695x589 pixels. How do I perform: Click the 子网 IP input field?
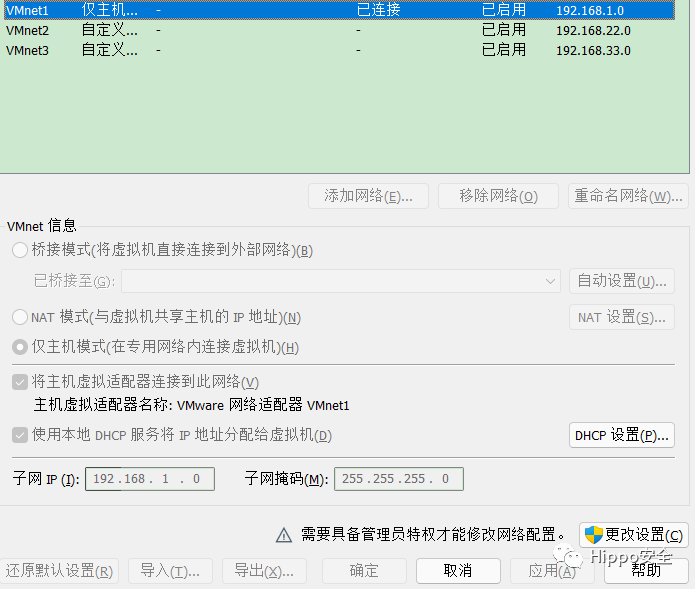point(150,479)
